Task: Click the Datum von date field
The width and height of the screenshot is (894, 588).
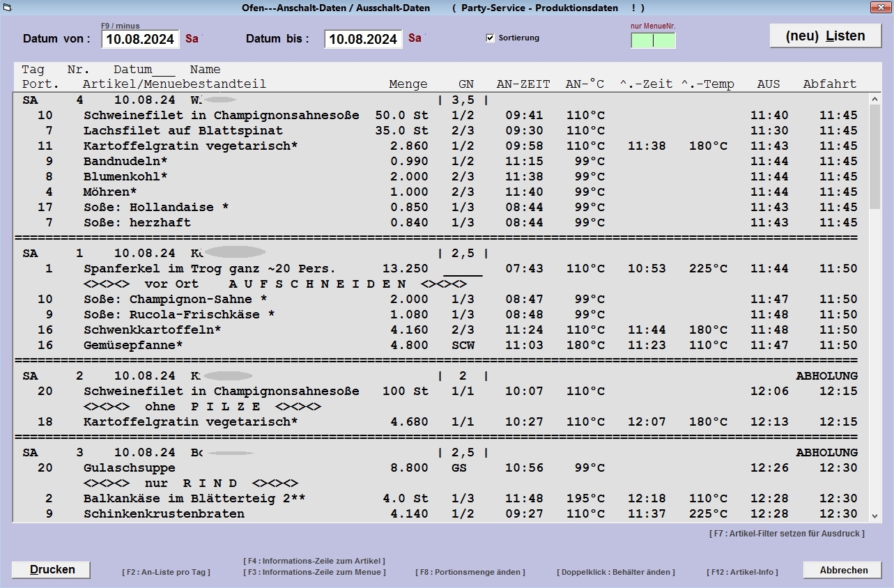Action: click(x=140, y=39)
